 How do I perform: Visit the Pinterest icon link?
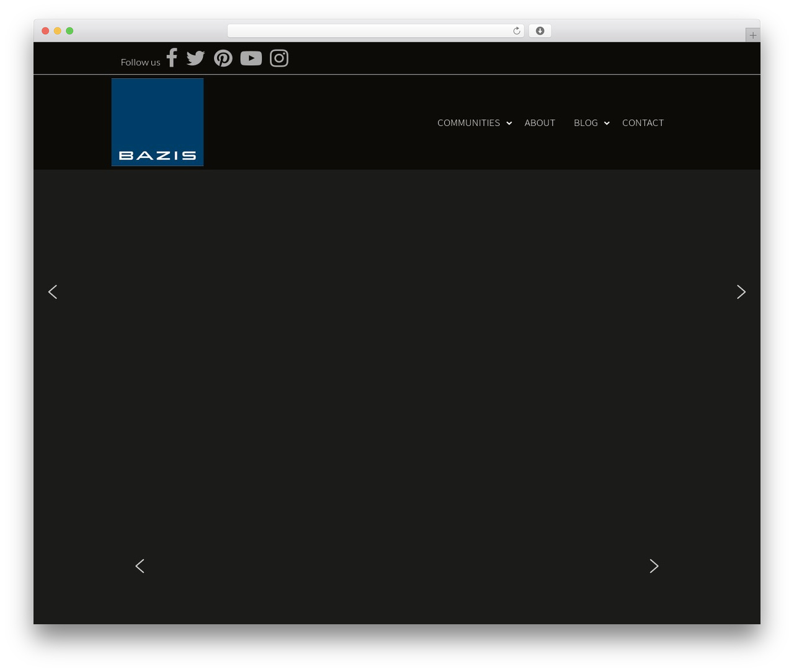(223, 58)
